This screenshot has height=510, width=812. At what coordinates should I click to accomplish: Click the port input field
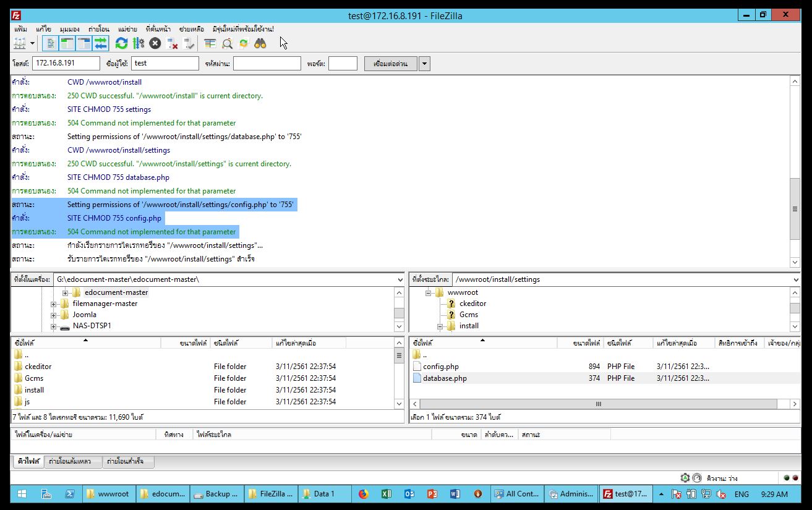pos(343,63)
